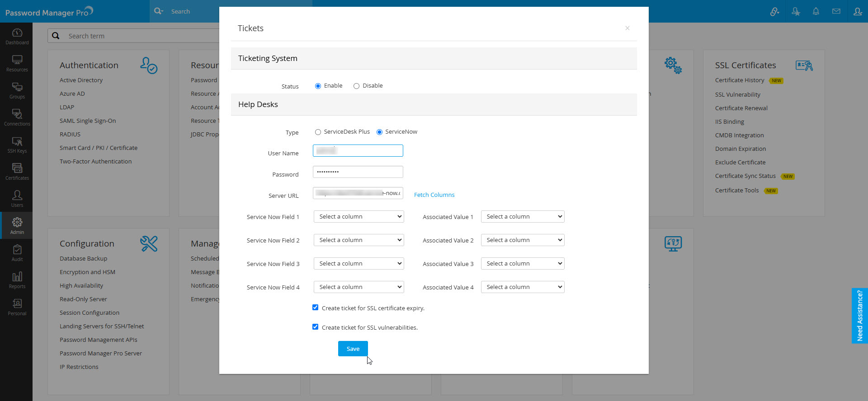This screenshot has width=868, height=401.
Task: Open Landing Servers for SSH/Telnet
Action: click(x=102, y=326)
